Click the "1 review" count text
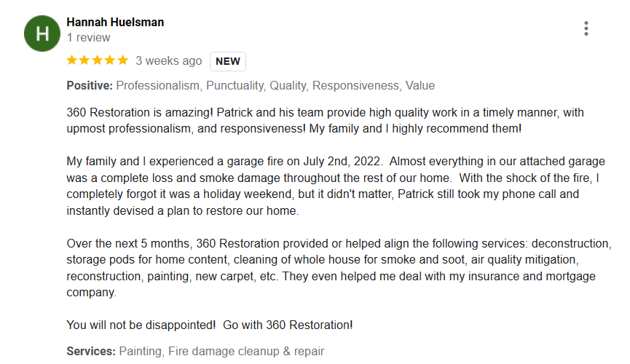This screenshot has height=364, width=630. tap(88, 37)
